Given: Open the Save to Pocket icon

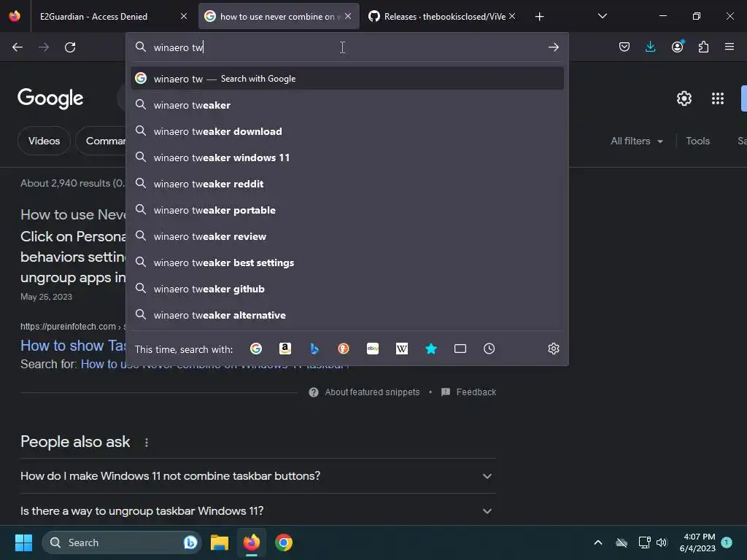Looking at the screenshot, I should click(624, 47).
